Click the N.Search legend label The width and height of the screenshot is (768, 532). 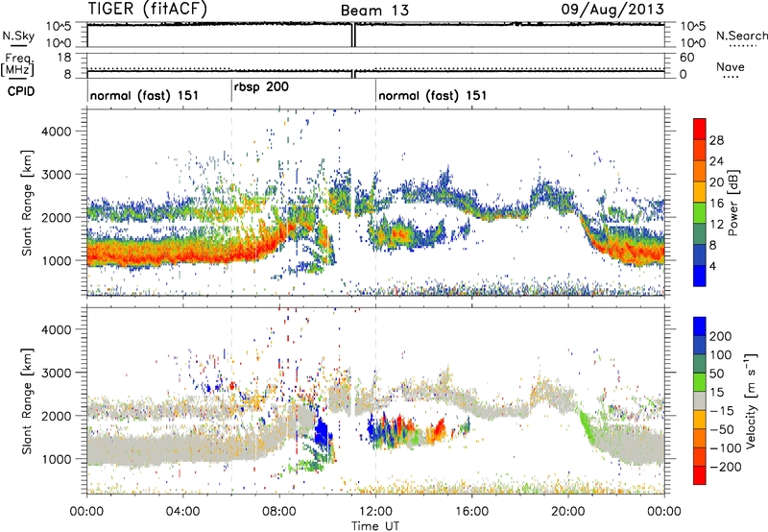(x=742, y=36)
